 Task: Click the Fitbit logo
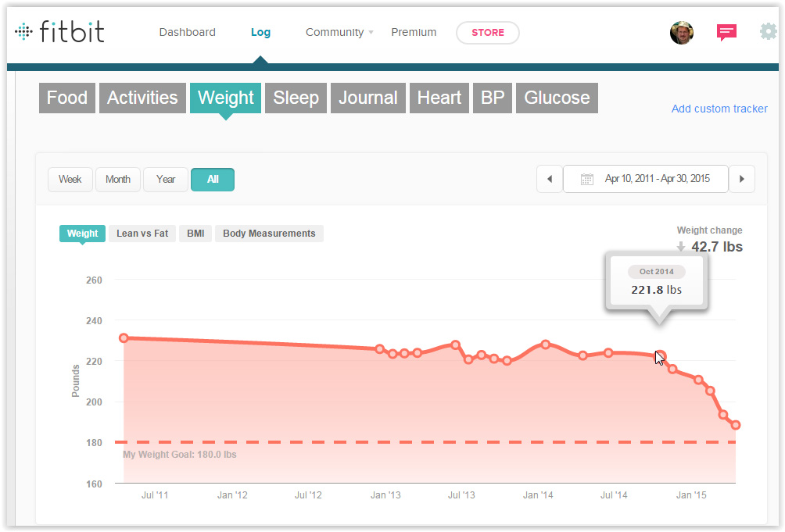pyautogui.click(x=59, y=32)
